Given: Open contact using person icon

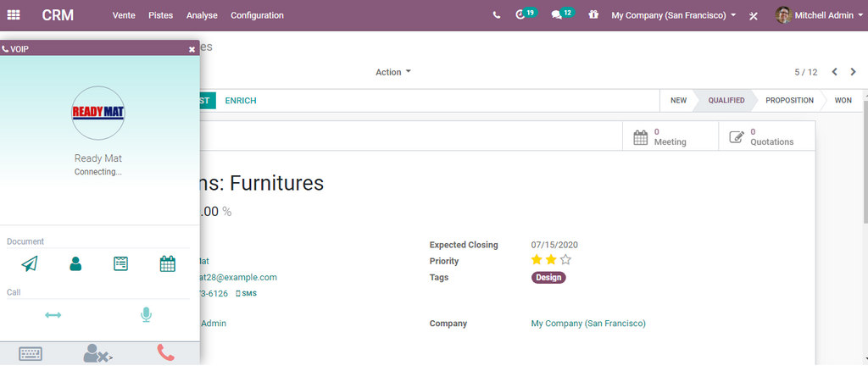Looking at the screenshot, I should point(75,264).
